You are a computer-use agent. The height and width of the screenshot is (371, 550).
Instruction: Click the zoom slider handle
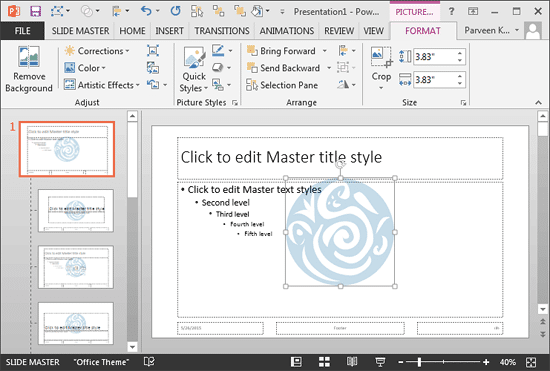[419, 362]
